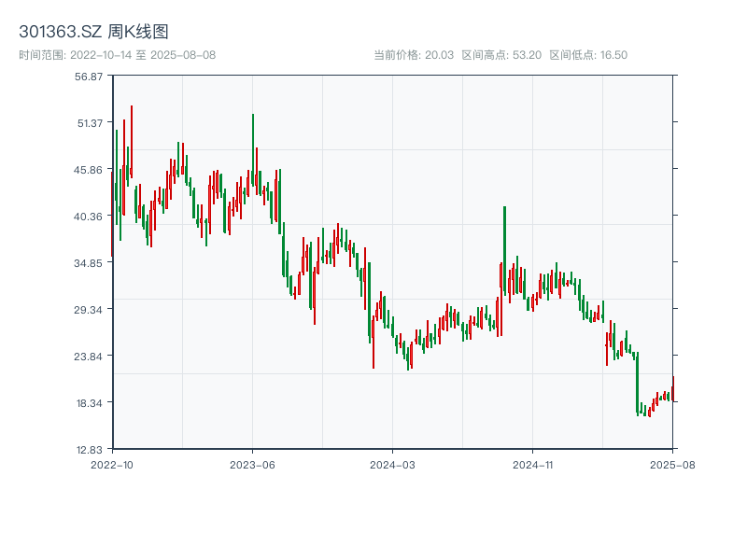Select the 2024-11 x-axis date label

point(531,463)
